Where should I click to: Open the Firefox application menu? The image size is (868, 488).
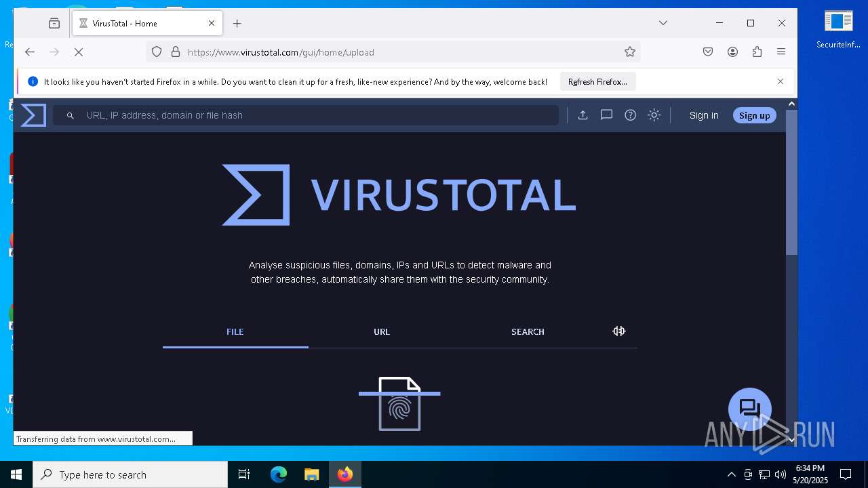point(781,52)
